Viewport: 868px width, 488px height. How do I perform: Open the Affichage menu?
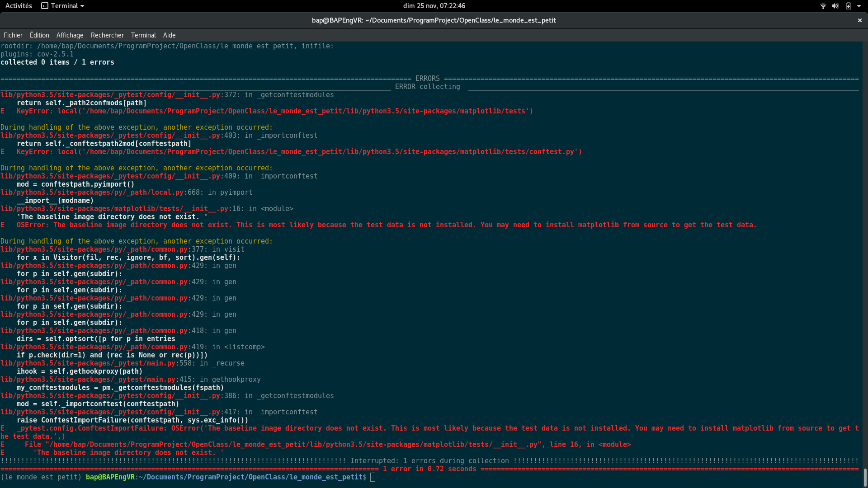click(x=70, y=35)
